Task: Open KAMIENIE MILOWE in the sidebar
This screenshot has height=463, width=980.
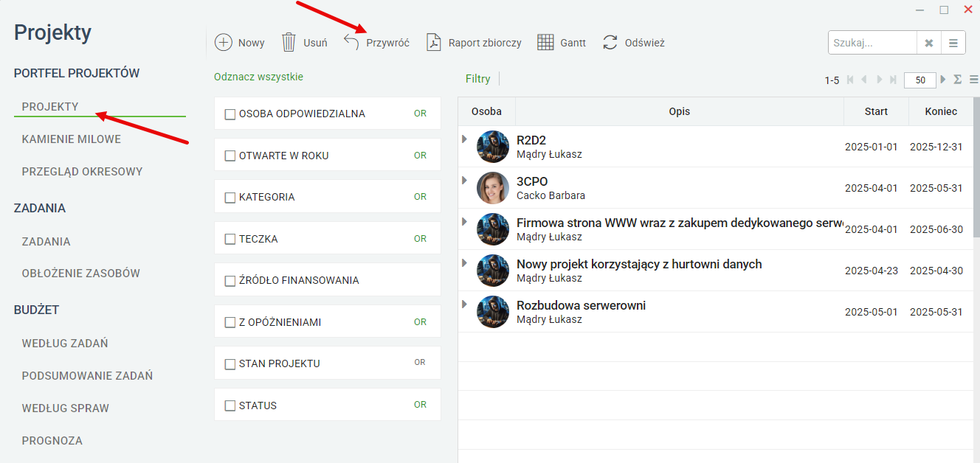Action: 72,139
